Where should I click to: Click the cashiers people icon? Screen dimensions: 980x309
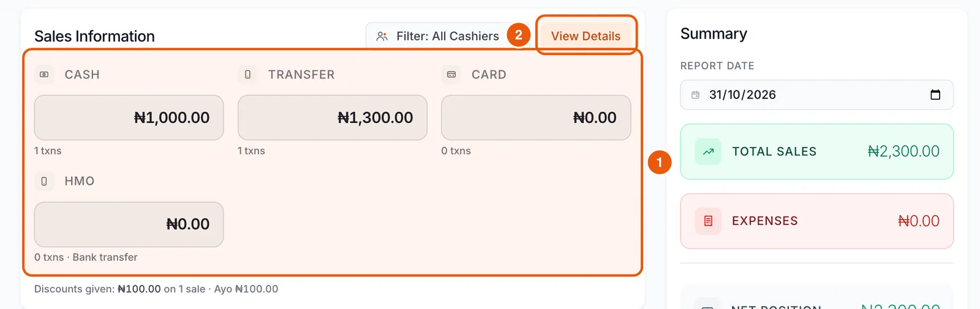click(382, 36)
